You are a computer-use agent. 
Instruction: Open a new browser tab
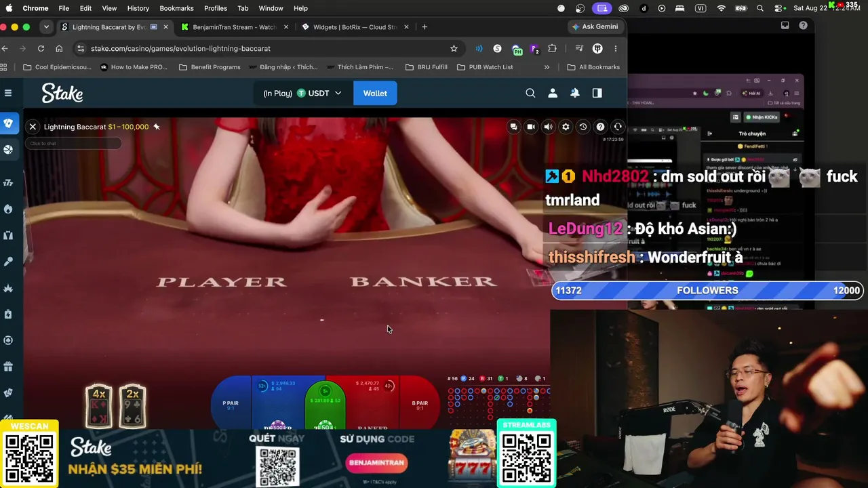coord(425,27)
